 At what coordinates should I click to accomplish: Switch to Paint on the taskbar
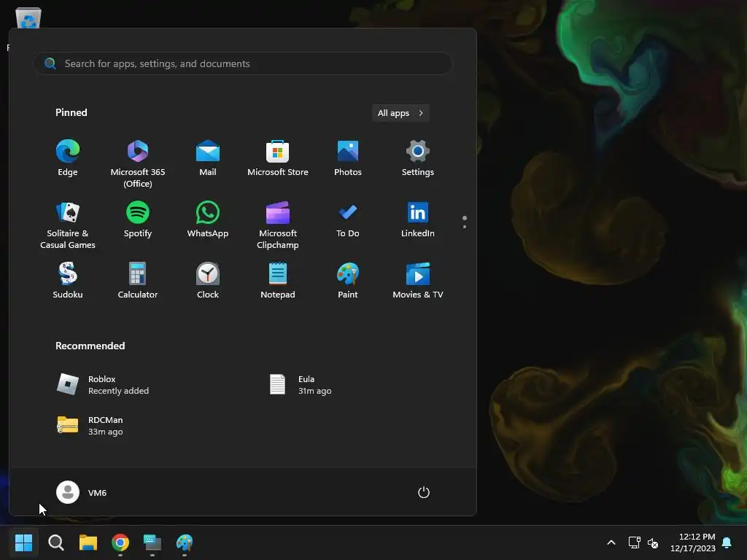[185, 542]
